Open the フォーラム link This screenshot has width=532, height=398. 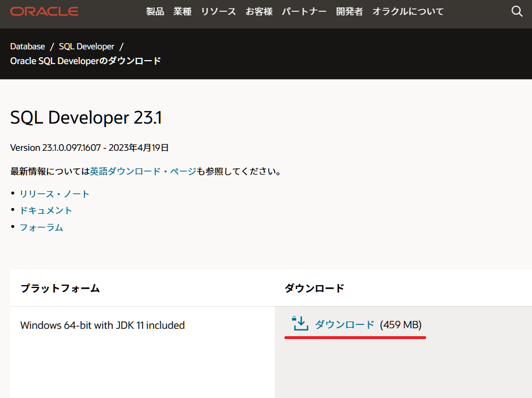(41, 227)
